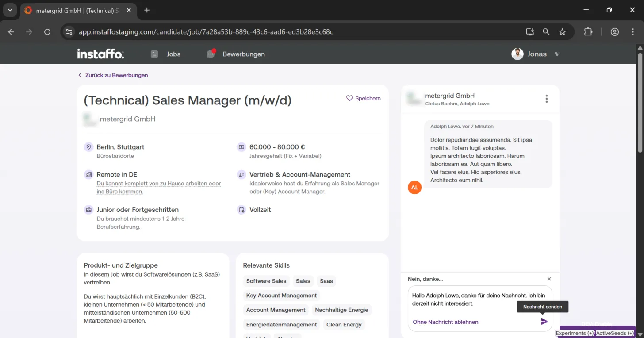Select the 'Nachhaltige Energie' skill chip
The width and height of the screenshot is (644, 338).
point(341,310)
